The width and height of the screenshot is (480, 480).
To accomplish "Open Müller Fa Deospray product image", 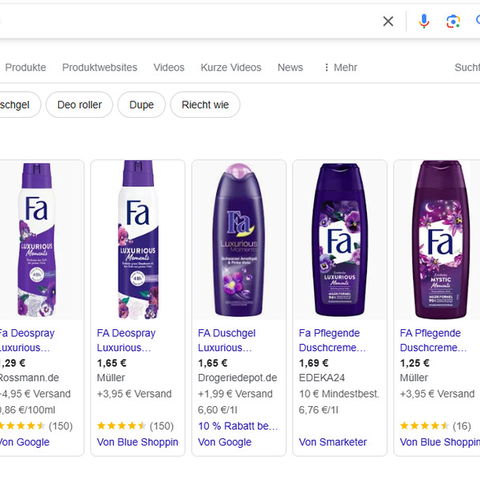I will [138, 240].
